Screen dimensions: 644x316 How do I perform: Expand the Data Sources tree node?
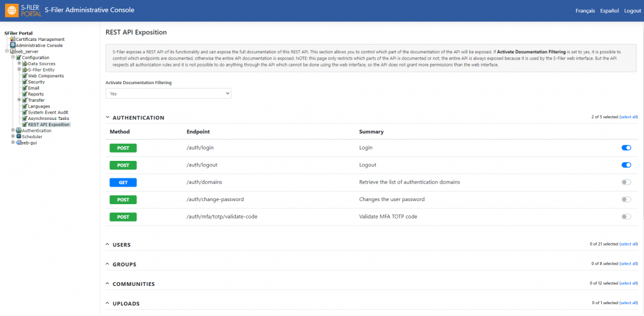click(x=19, y=63)
